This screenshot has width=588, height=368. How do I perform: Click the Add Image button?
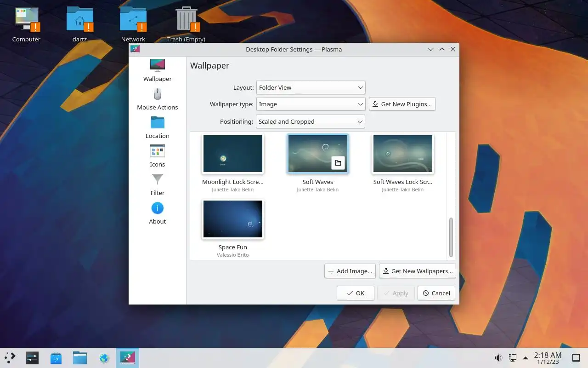(x=350, y=271)
